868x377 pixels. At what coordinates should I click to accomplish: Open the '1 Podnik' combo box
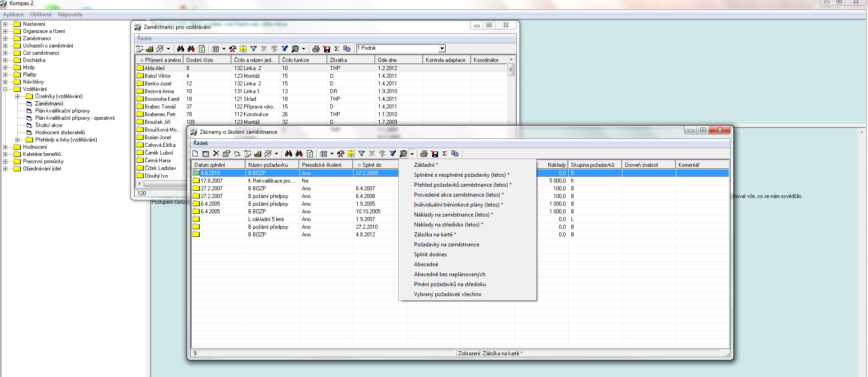[442, 48]
